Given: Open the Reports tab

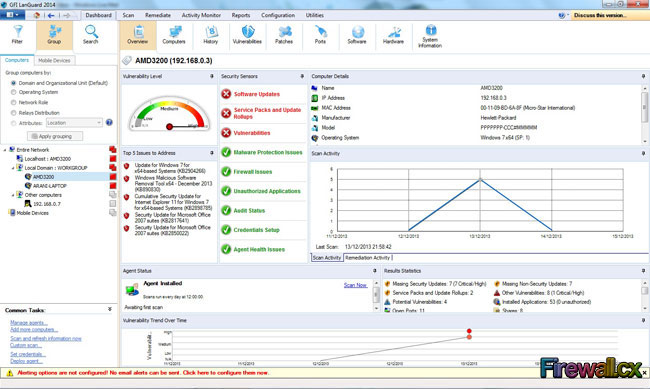Looking at the screenshot, I should tap(241, 15).
